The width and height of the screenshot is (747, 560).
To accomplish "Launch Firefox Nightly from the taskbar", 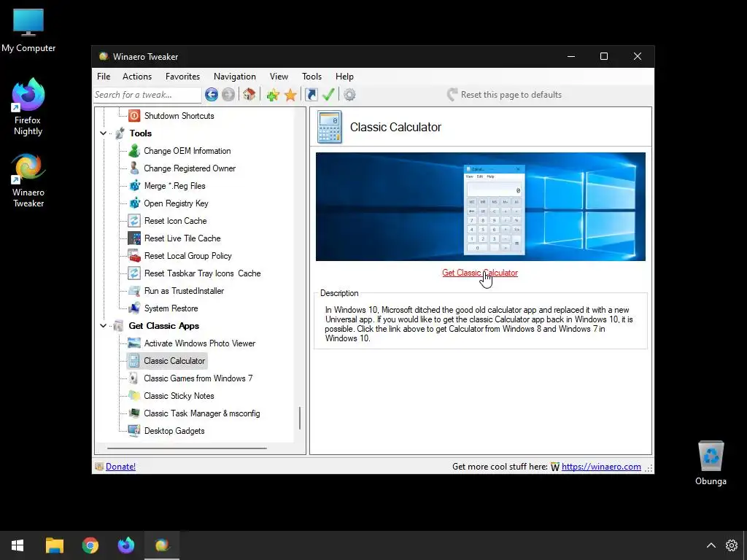I will pos(126,545).
